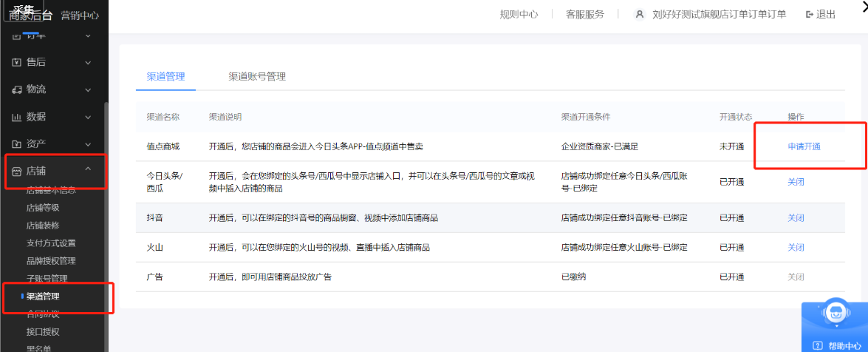
Task: Click the 退出 logout icon
Action: (x=810, y=14)
